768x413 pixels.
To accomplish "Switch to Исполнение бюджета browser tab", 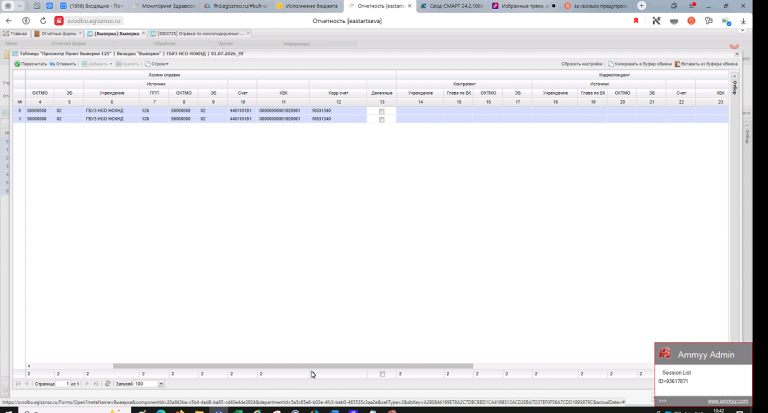I will pos(311,6).
